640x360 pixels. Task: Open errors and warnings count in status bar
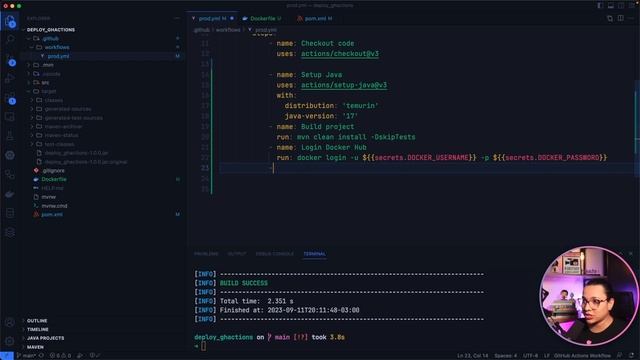click(60, 356)
